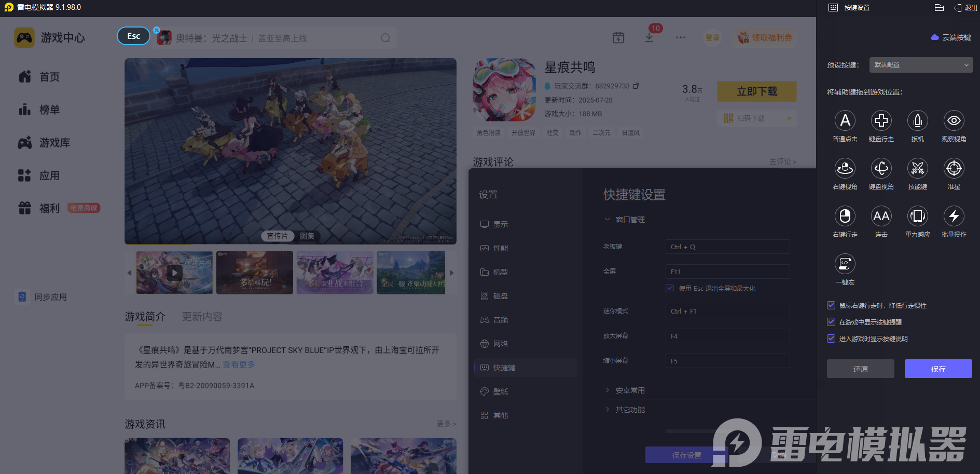This screenshot has height=474, width=980.
Task: Toggle 在游戏中显示按键提醒 checkbox
Action: point(831,322)
